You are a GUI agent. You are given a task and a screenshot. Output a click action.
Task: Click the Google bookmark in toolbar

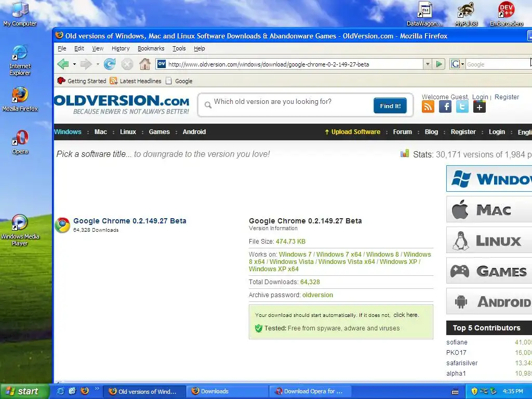[179, 81]
